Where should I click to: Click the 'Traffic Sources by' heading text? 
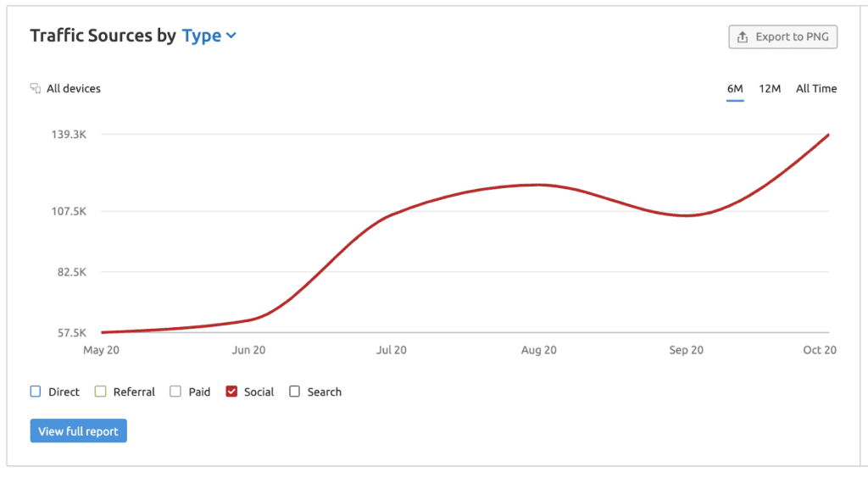click(x=103, y=36)
